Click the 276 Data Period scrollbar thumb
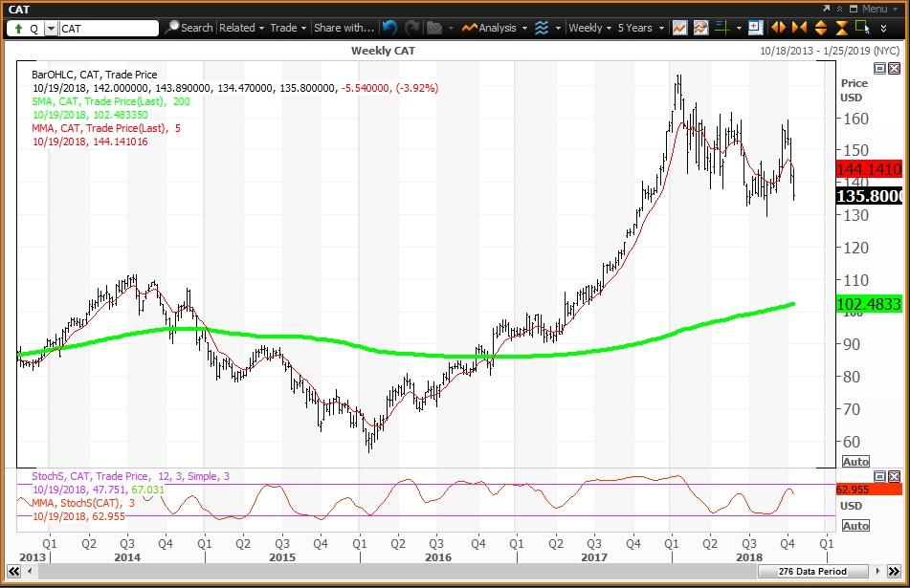Image resolution: width=910 pixels, height=588 pixels. pos(812,571)
